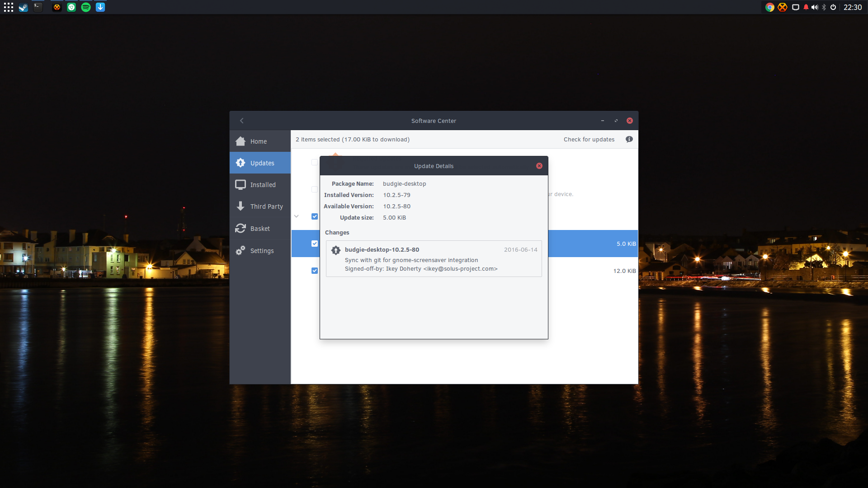Click update size value '5.00 KiB'

tap(395, 217)
